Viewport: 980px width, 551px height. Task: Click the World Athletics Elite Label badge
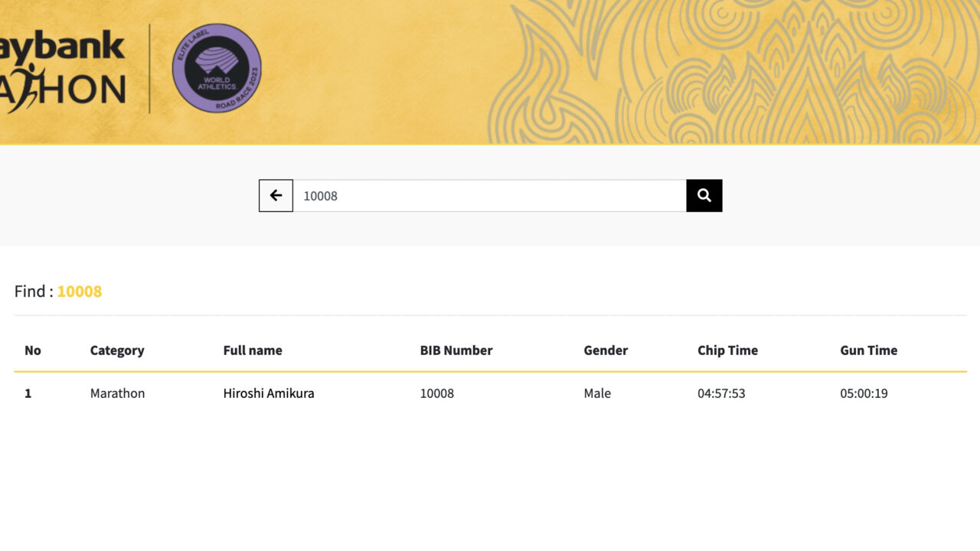217,68
